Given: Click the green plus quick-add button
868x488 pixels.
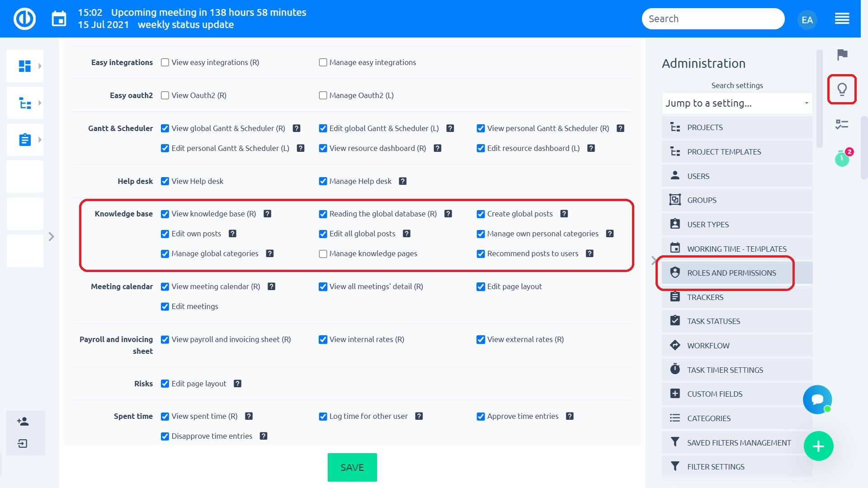Looking at the screenshot, I should click(x=818, y=446).
